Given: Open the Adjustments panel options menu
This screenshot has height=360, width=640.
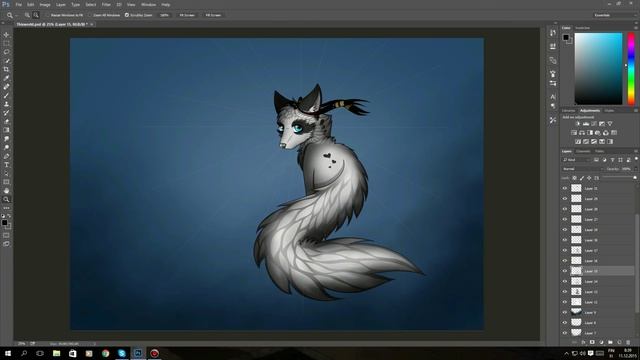Looking at the screenshot, I should point(636,111).
